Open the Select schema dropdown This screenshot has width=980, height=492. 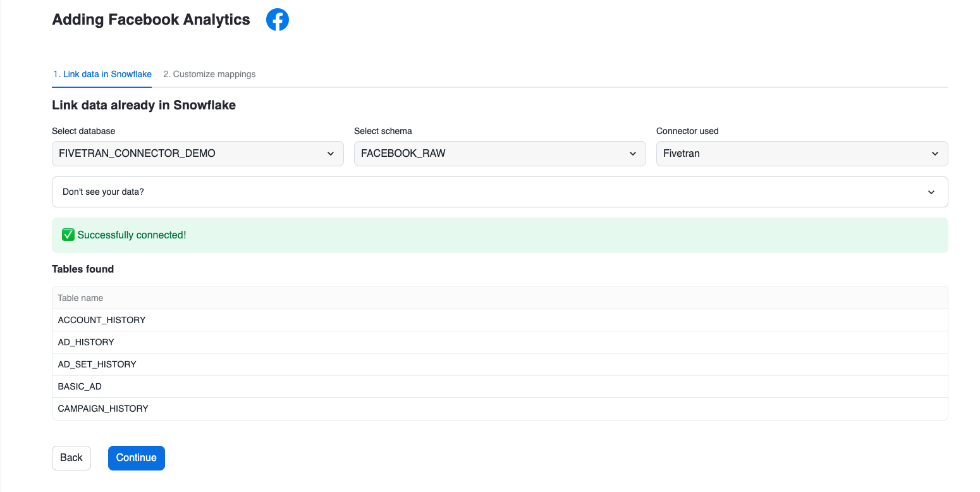pos(499,154)
